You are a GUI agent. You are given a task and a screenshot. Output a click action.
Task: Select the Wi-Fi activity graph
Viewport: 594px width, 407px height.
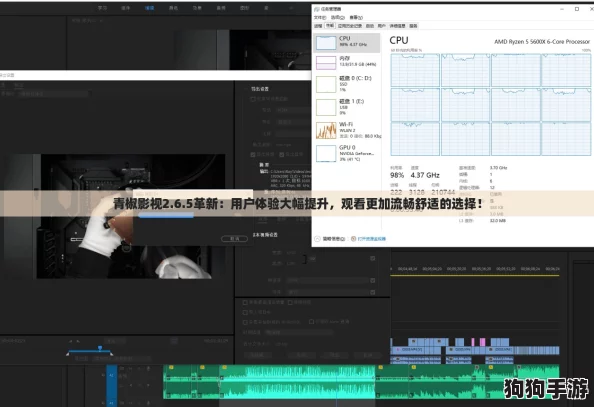[x=326, y=130]
